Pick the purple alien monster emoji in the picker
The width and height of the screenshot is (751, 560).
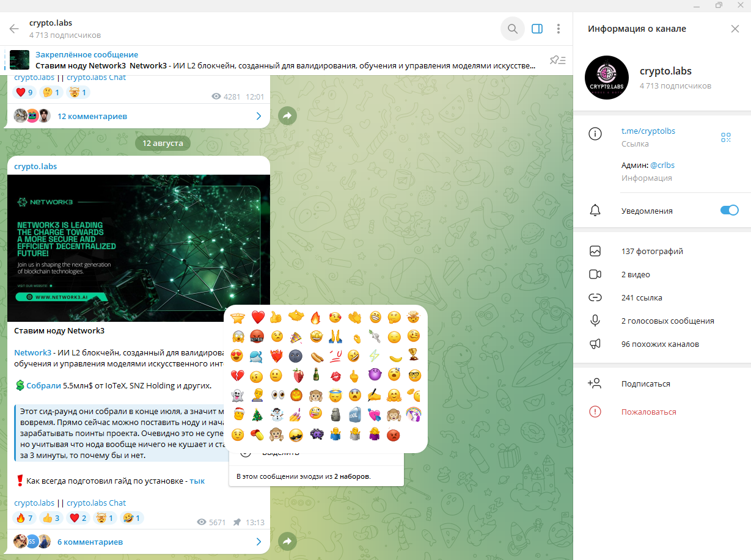[315, 434]
